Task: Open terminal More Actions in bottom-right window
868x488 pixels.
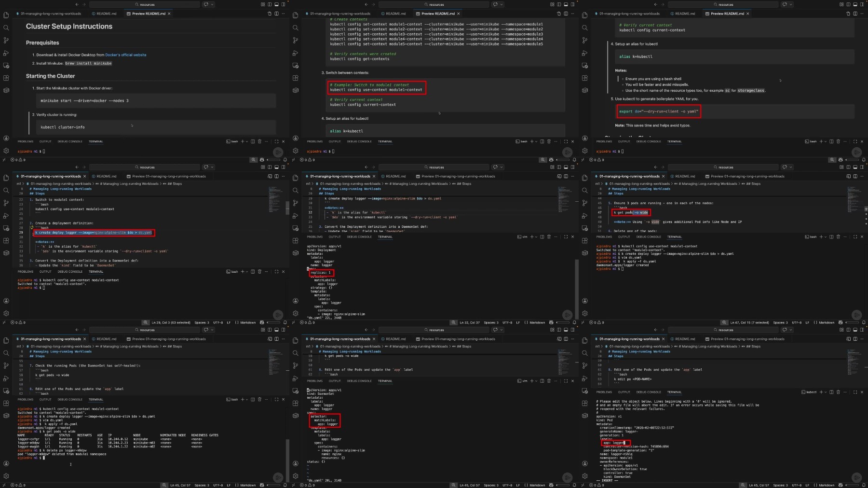Action: pyautogui.click(x=845, y=392)
